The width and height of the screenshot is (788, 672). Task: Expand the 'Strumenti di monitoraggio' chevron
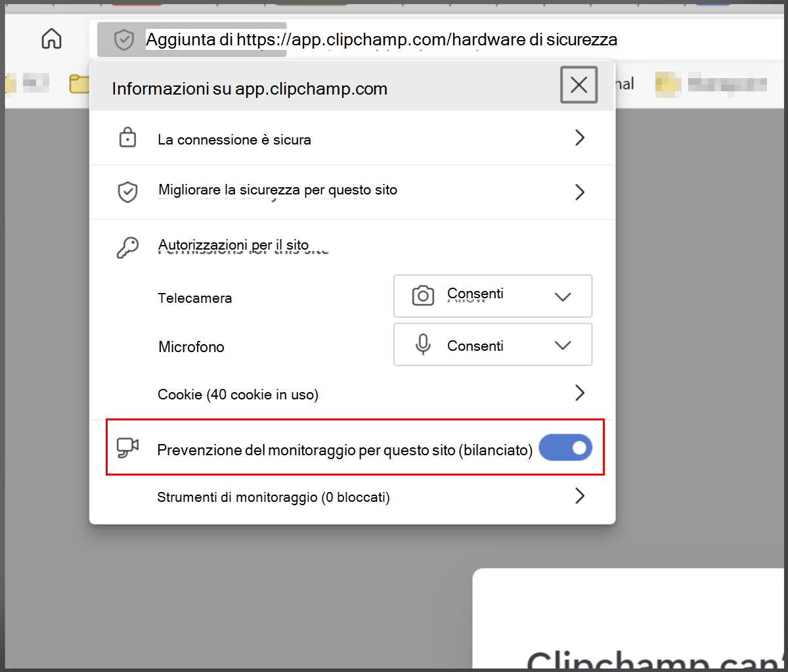point(579,496)
